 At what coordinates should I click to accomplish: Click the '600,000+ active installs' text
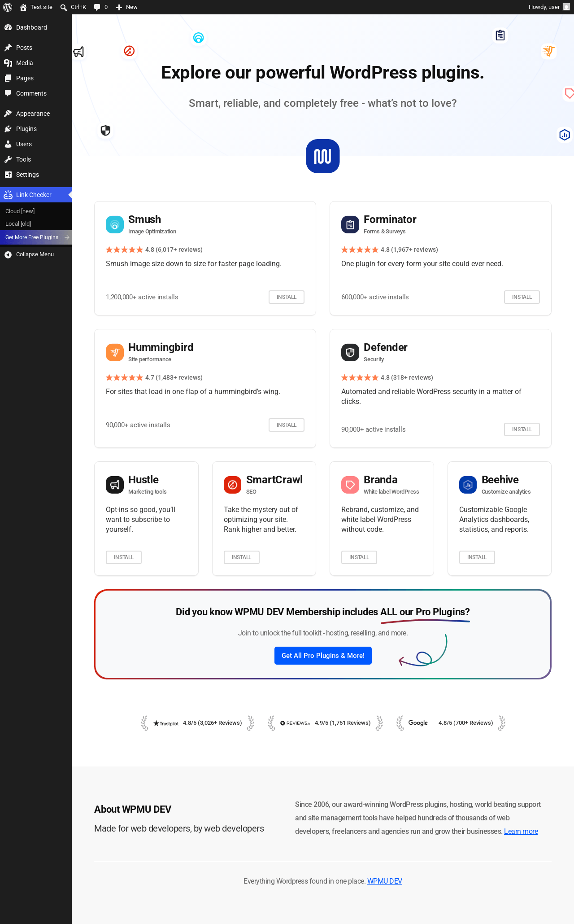pyautogui.click(x=375, y=297)
